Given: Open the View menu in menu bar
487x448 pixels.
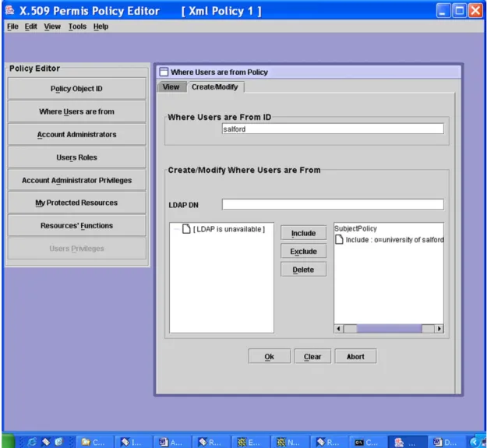Looking at the screenshot, I should (52, 26).
